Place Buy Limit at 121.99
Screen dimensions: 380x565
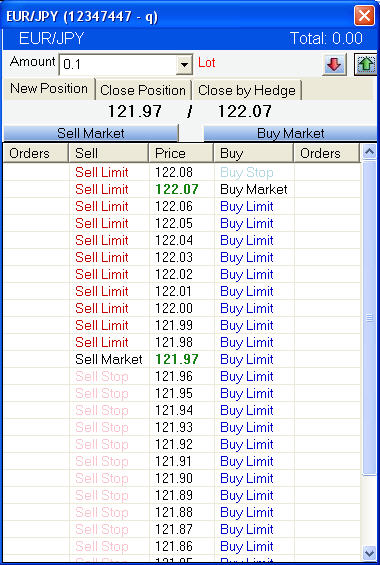pos(247,325)
